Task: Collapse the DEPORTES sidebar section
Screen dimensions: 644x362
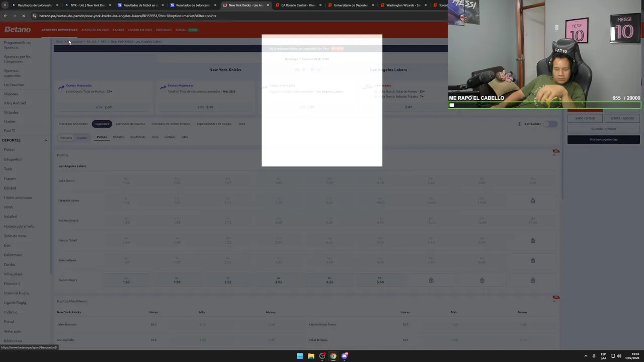Action: [45, 140]
